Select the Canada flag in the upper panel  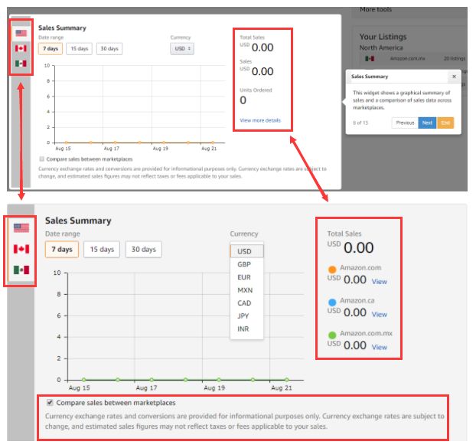point(21,48)
